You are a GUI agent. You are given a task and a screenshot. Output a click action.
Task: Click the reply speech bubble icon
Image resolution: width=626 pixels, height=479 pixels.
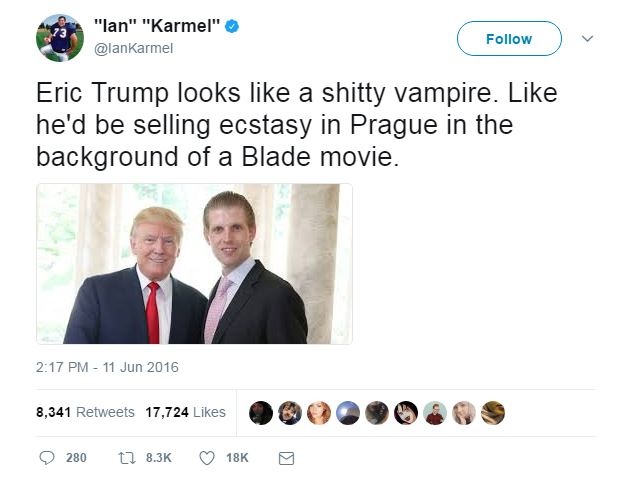pyautogui.click(x=47, y=458)
